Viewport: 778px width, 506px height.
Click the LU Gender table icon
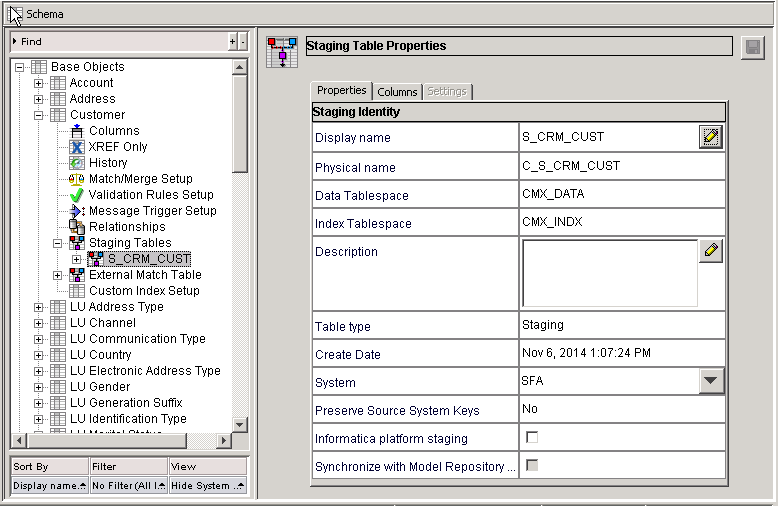[x=58, y=387]
